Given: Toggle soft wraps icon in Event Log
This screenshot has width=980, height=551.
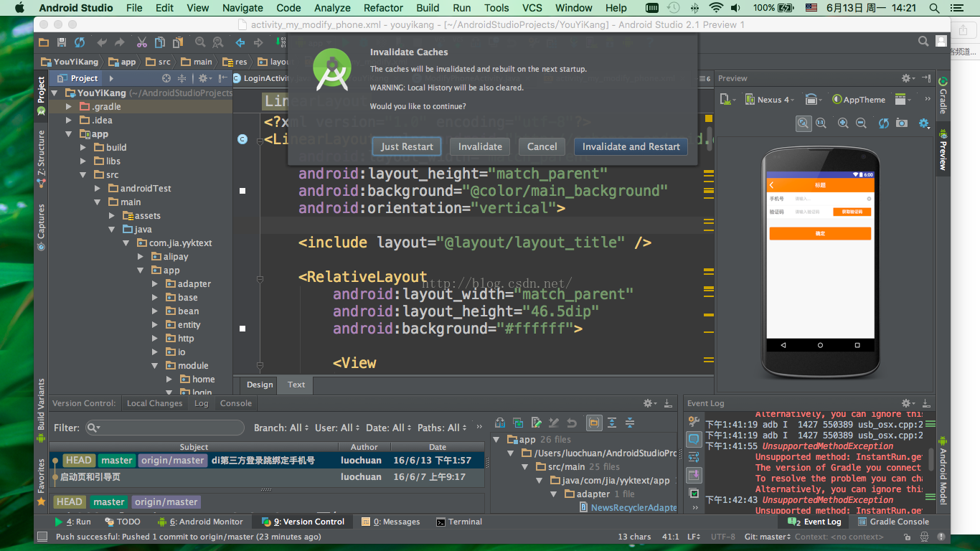Looking at the screenshot, I should point(694,457).
